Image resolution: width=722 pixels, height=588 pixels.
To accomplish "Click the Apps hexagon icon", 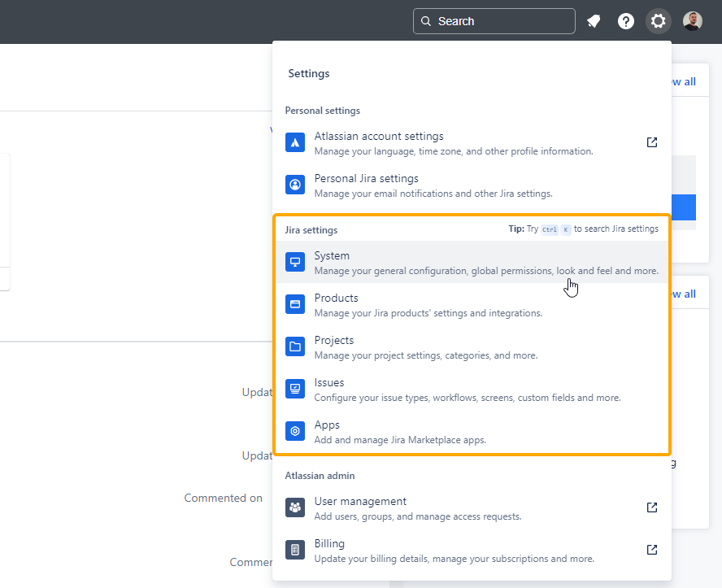I will tap(294, 432).
